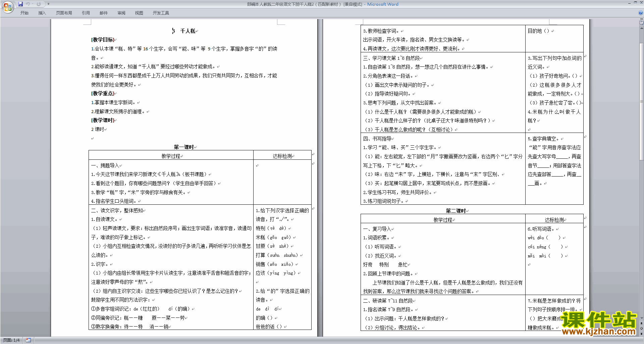Click the next page browse button
644x344 pixels.
click(x=642, y=334)
